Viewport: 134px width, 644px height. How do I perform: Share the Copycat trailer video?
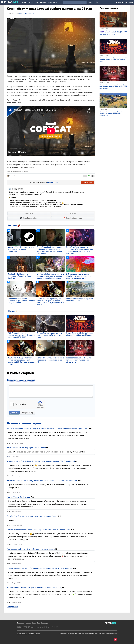tap(89, 110)
